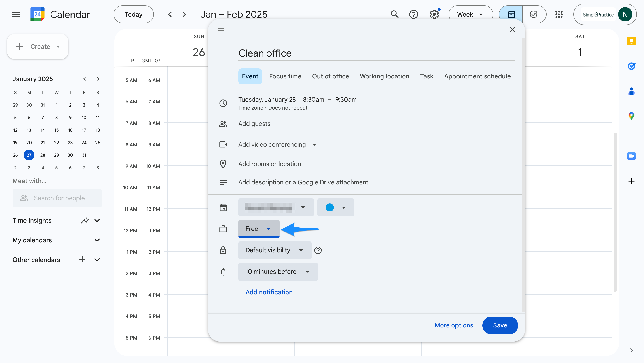Go to next week arrow
This screenshot has height=363, width=644.
coord(184,14)
